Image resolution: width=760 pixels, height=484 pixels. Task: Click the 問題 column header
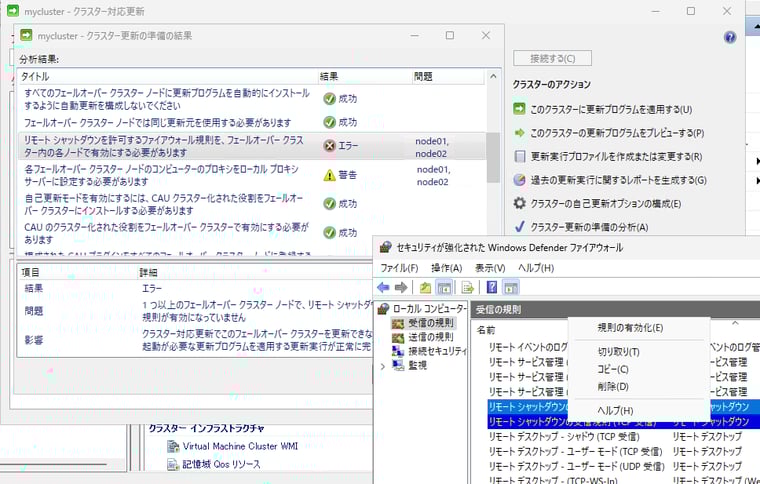448,76
